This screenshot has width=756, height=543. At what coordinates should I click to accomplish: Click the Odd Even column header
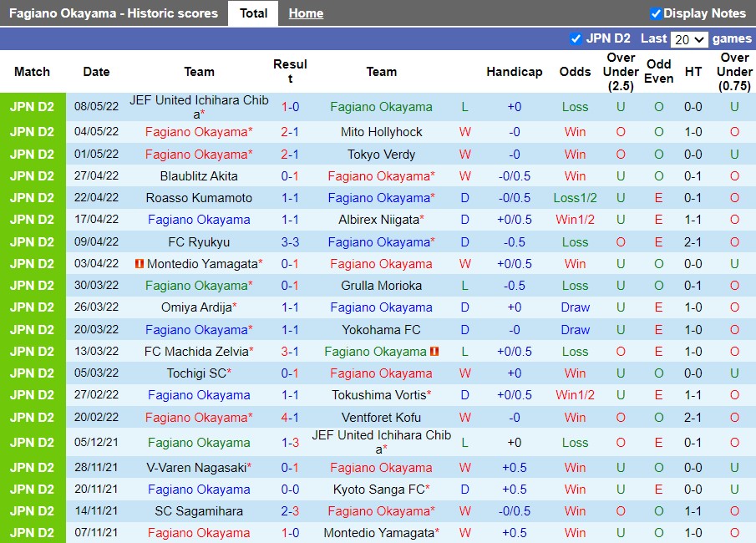[x=658, y=71]
